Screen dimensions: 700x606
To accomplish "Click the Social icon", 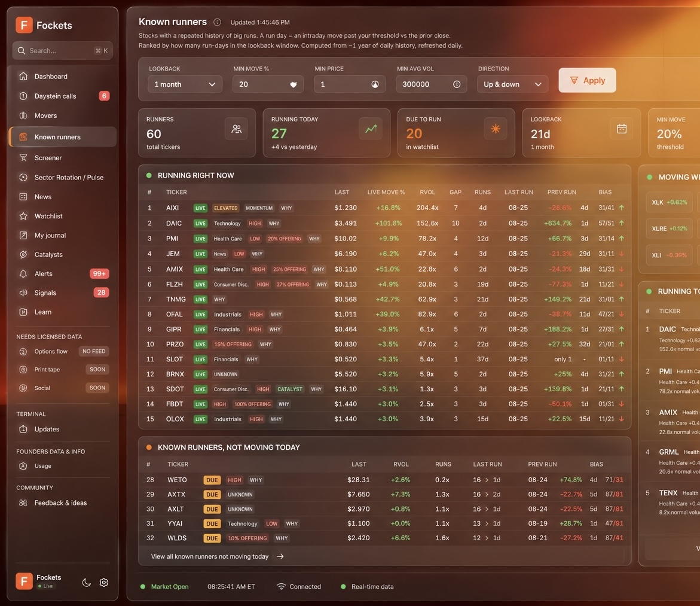I will coord(23,388).
